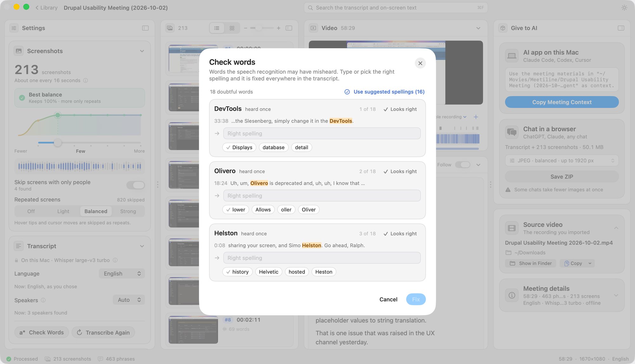This screenshot has width=635, height=364.
Task: Click the Fix button
Action: click(x=416, y=299)
